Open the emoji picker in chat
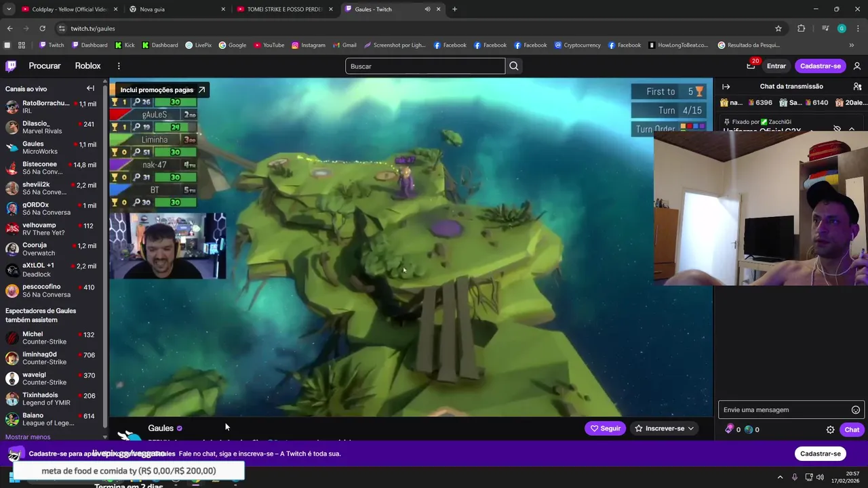868x488 pixels. tap(856, 409)
